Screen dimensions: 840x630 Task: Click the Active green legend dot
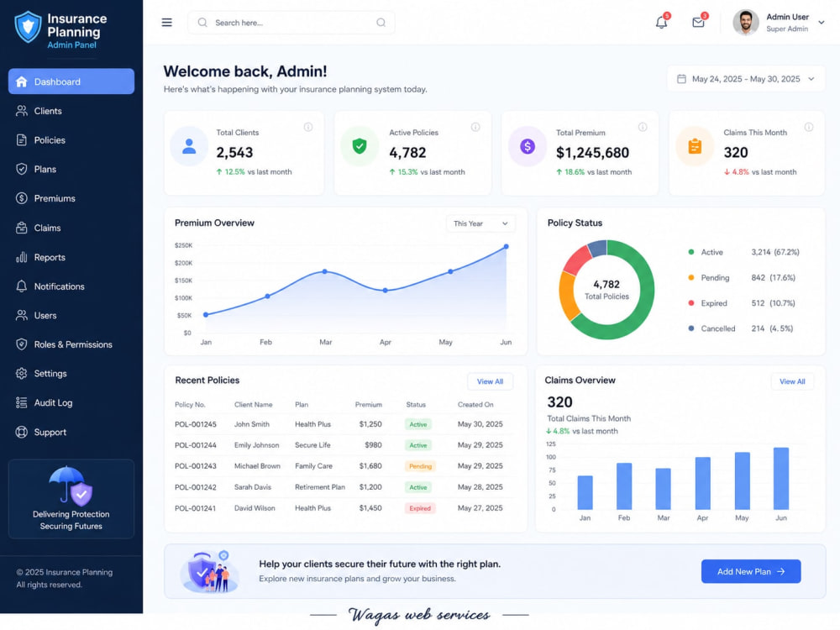(x=691, y=252)
